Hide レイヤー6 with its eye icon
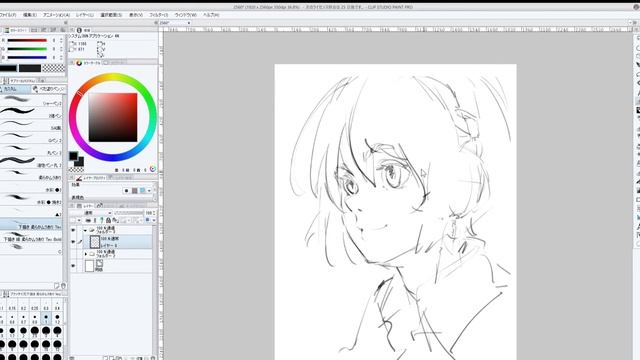 coord(73,242)
